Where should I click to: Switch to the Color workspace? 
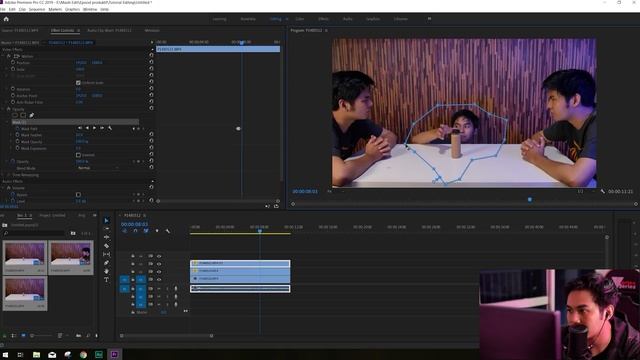[300, 19]
